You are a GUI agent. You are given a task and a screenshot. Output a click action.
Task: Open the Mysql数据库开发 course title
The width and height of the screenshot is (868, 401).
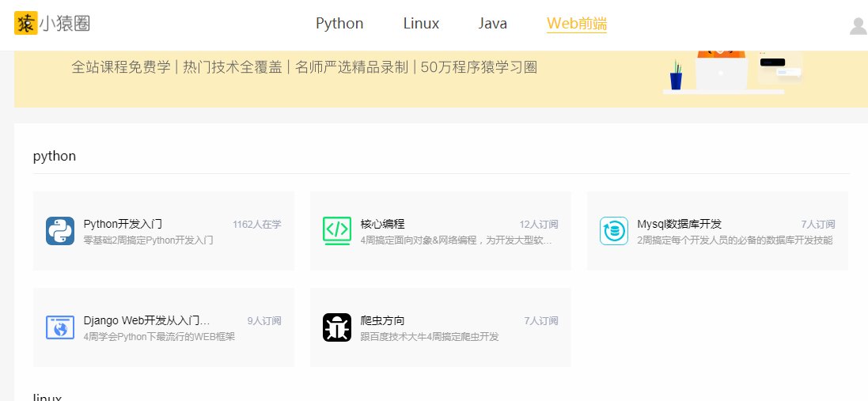click(x=679, y=224)
